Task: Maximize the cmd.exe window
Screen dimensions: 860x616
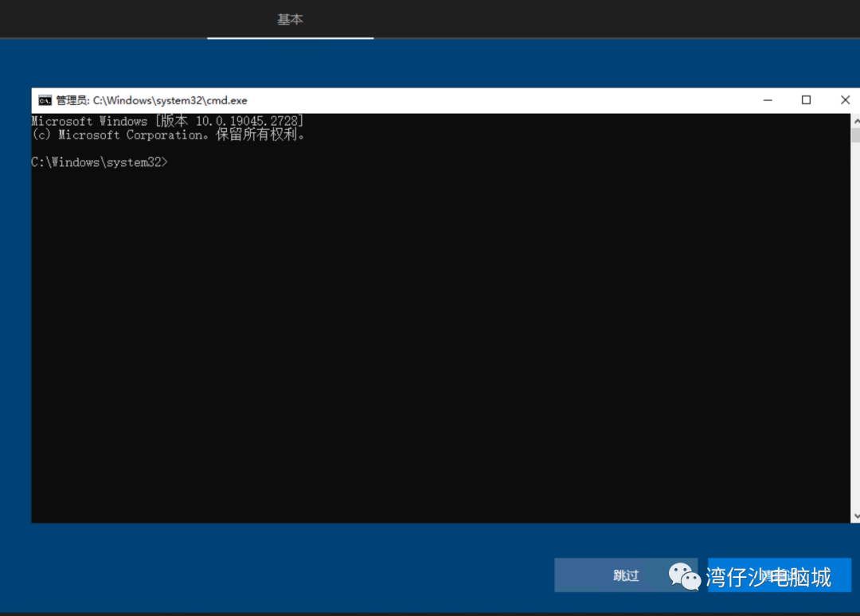Action: click(806, 100)
